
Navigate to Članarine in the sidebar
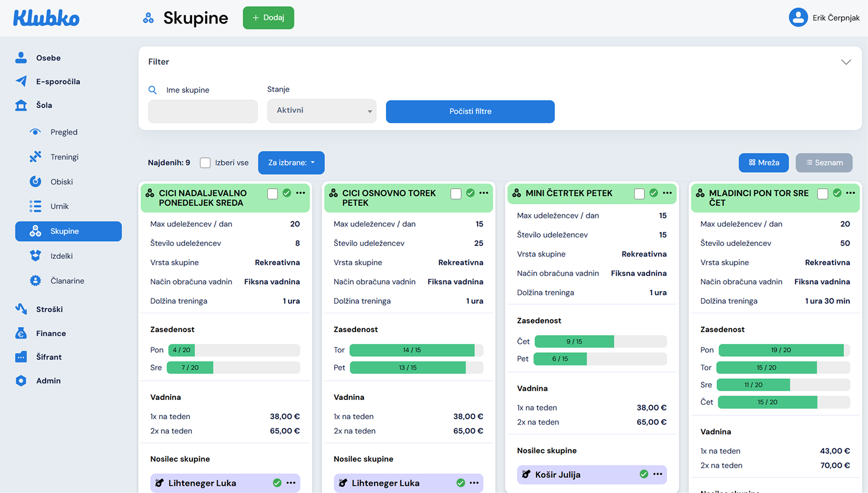67,281
